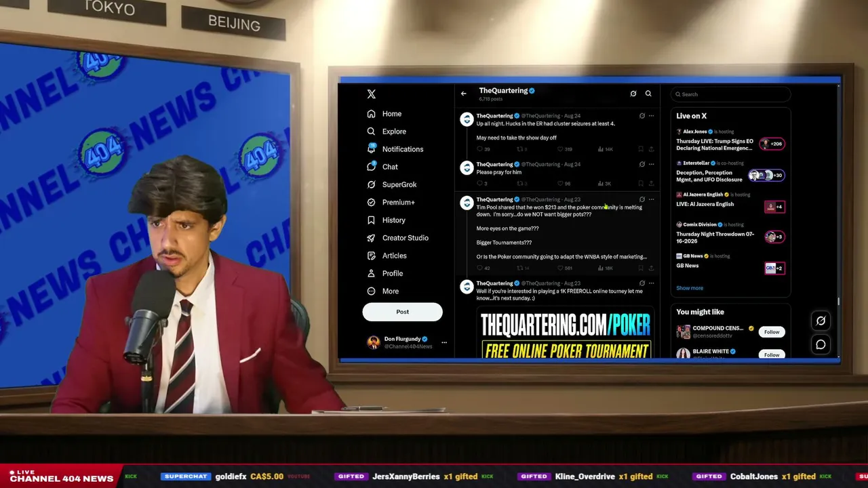The height and width of the screenshot is (488, 868).
Task: Expand Live on X with Show more
Action: point(690,288)
